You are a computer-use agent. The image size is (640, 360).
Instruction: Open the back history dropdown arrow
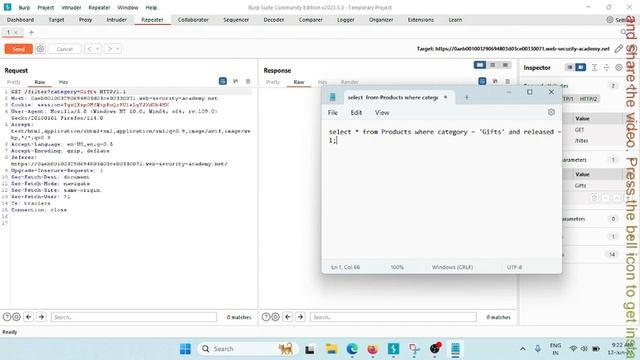(98, 49)
